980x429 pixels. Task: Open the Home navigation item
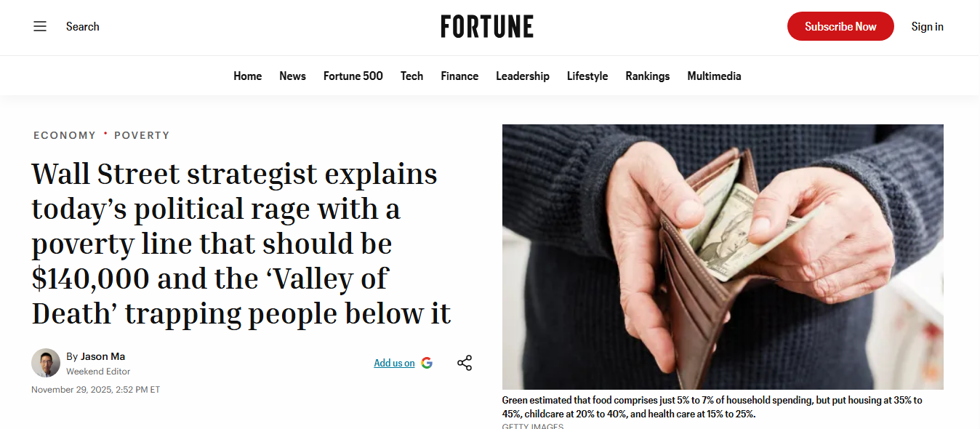click(247, 76)
